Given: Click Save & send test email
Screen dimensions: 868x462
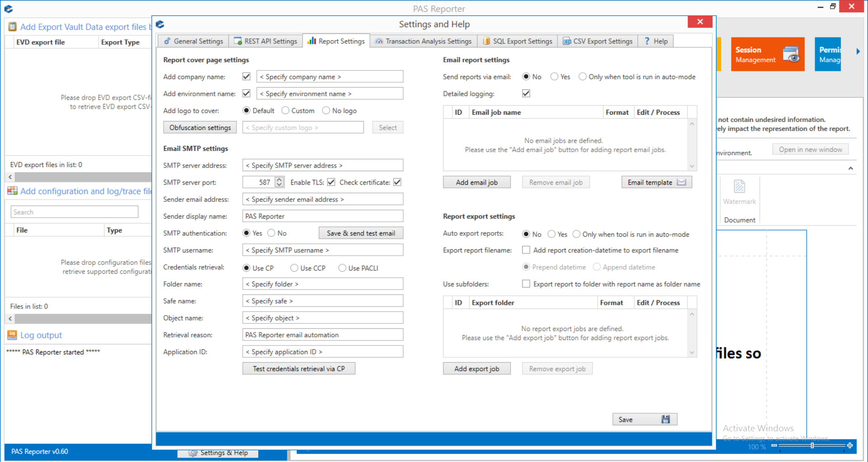Looking at the screenshot, I should click(361, 233).
